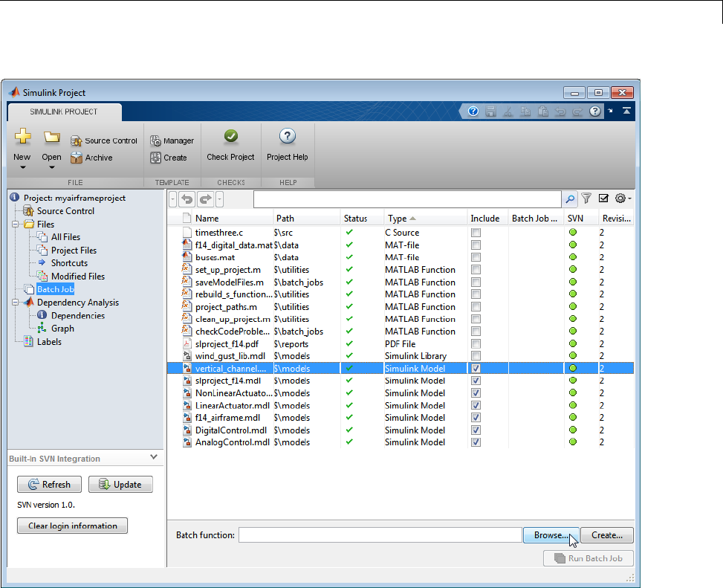Uncheck Include for LinearActuator.mdl

coord(476,405)
